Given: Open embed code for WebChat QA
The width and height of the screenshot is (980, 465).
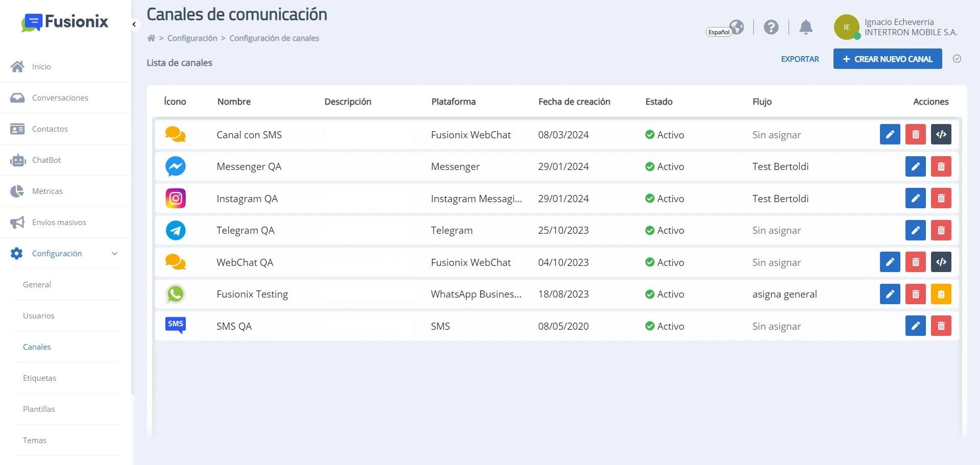Looking at the screenshot, I should point(941,262).
